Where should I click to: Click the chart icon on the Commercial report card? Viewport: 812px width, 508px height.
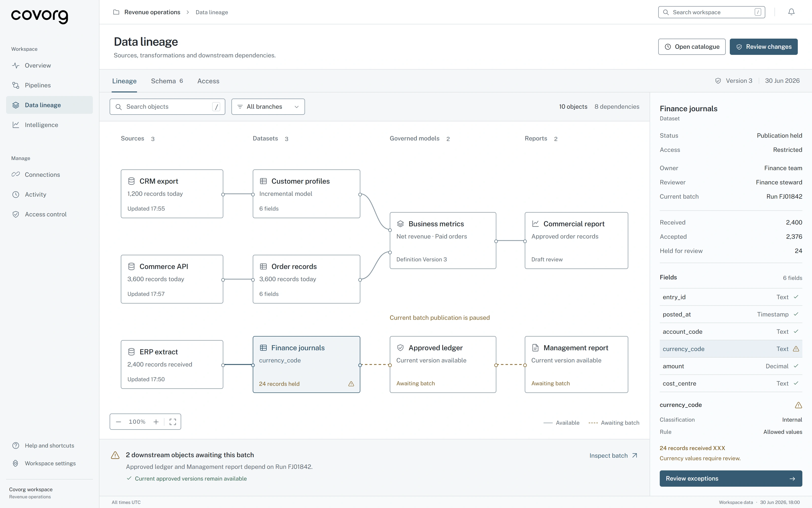(535, 224)
